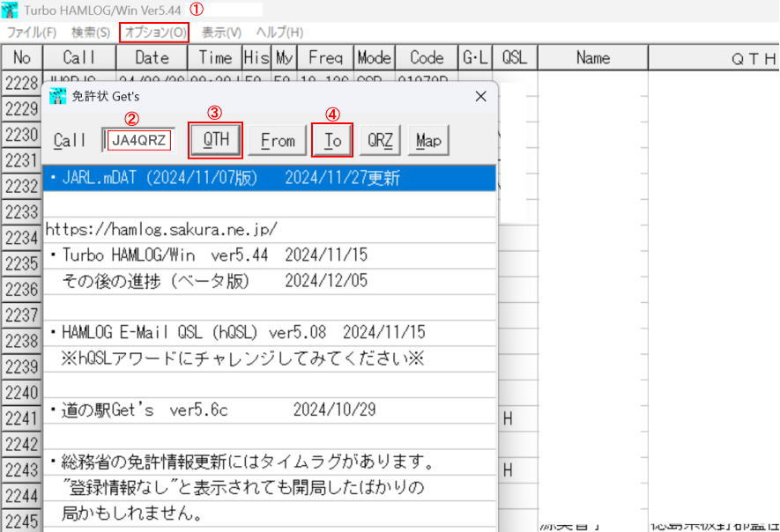This screenshot has width=780, height=532.
Task: Click the G·L column header
Action: point(475,57)
